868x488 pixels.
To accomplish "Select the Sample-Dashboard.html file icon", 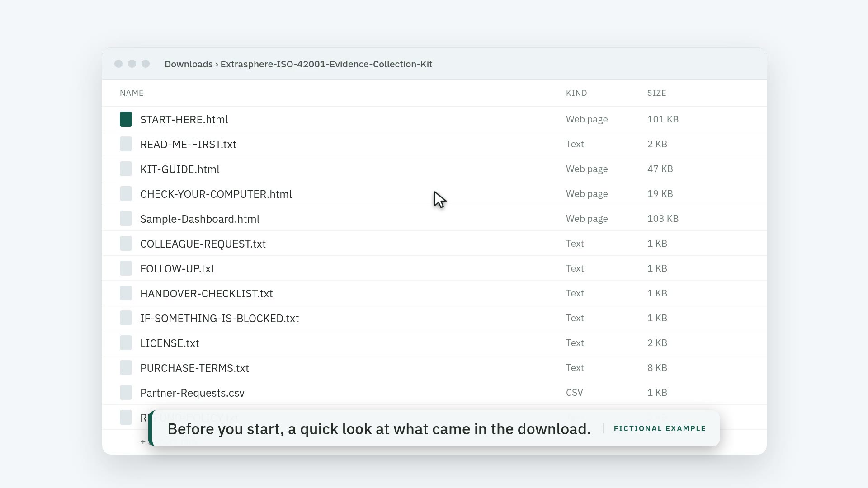I will [126, 219].
